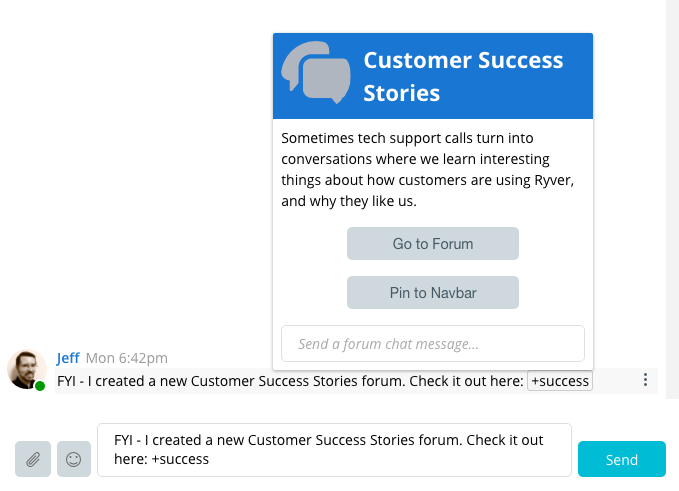Click the Mon 6:42pm message timestamp

pos(126,358)
